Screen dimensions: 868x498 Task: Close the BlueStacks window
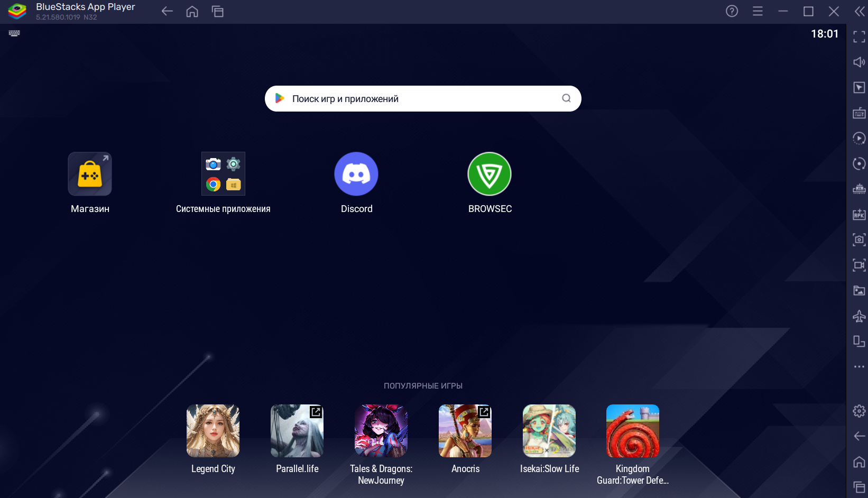click(834, 11)
